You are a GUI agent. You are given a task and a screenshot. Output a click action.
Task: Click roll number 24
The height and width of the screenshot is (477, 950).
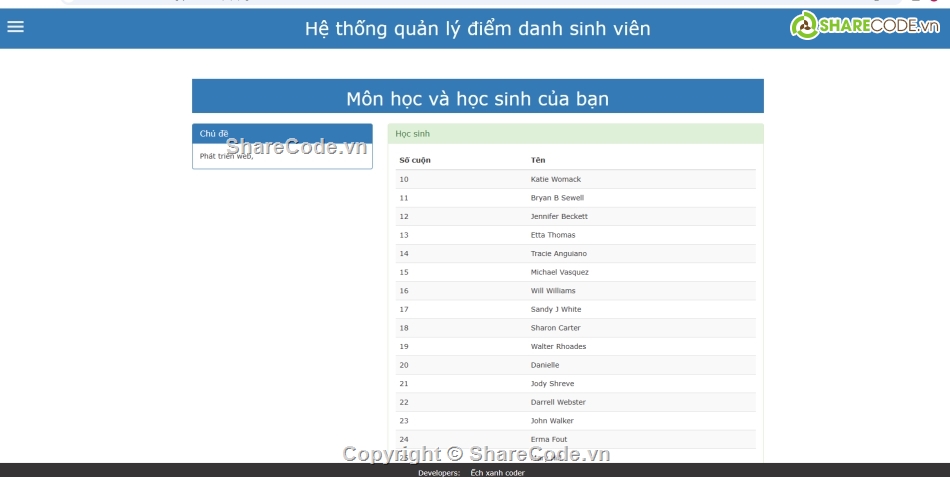[404, 439]
